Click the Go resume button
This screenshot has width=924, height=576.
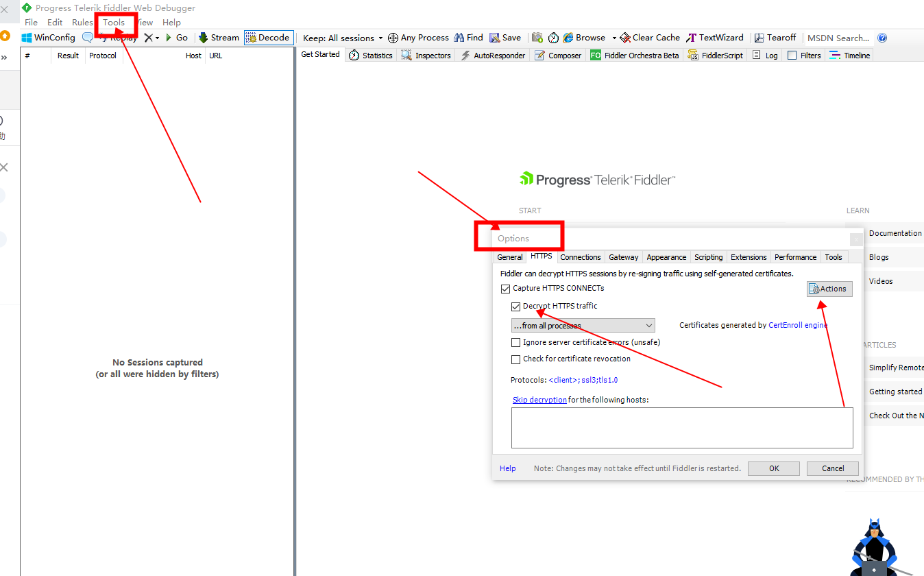[x=176, y=38]
